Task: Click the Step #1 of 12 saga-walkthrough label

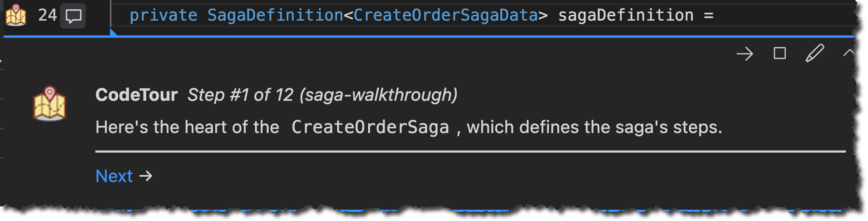Action: click(322, 95)
